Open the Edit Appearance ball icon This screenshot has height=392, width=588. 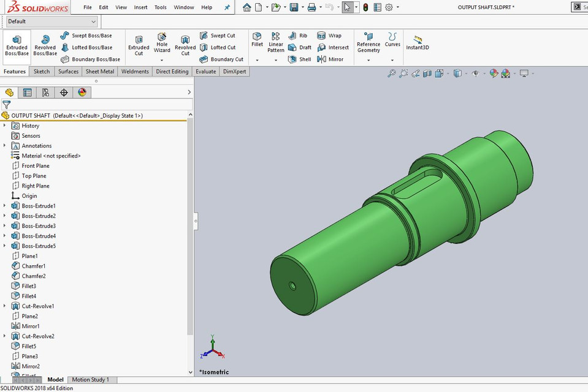(x=493, y=73)
